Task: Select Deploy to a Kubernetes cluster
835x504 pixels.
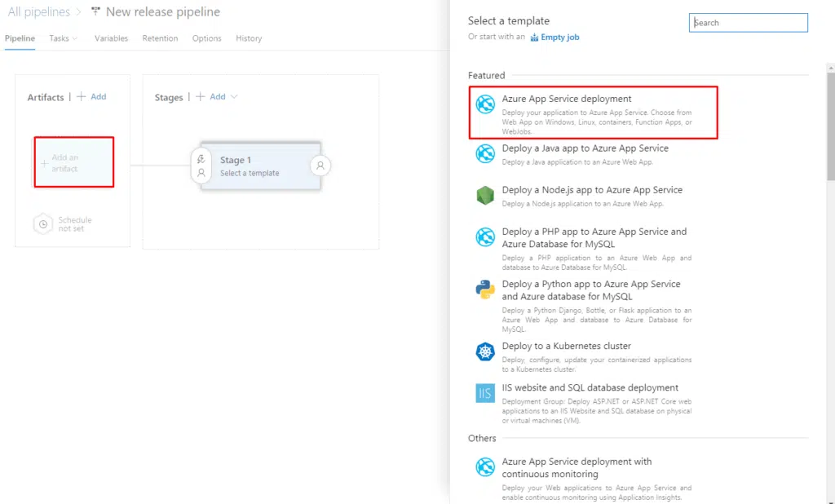Action: point(567,346)
